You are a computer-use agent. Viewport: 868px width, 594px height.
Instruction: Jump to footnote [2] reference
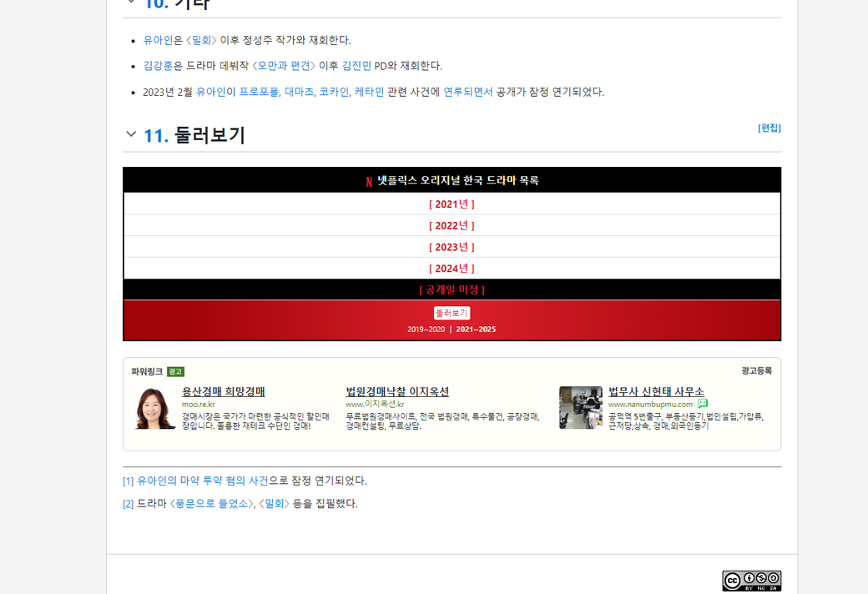click(128, 504)
